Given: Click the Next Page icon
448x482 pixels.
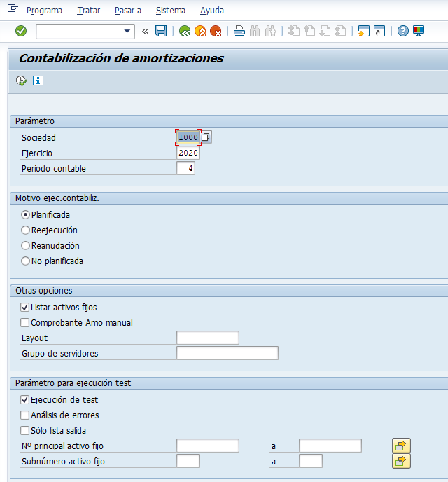Looking at the screenshot, I should [325, 31].
